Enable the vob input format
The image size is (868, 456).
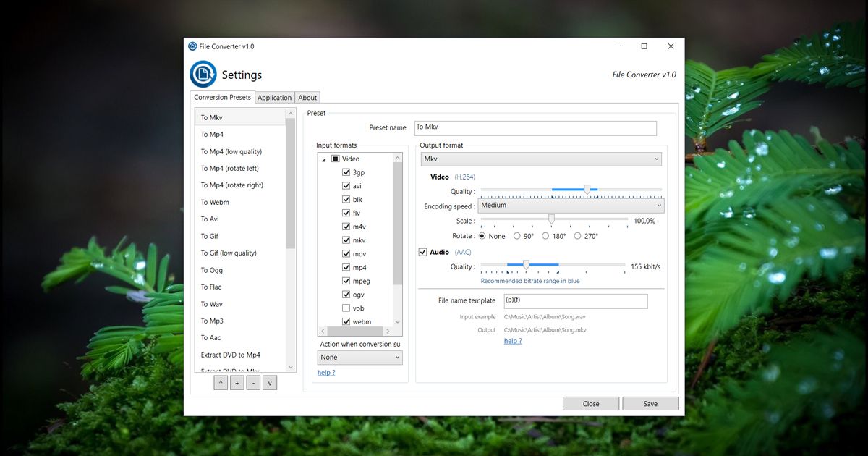pos(346,308)
